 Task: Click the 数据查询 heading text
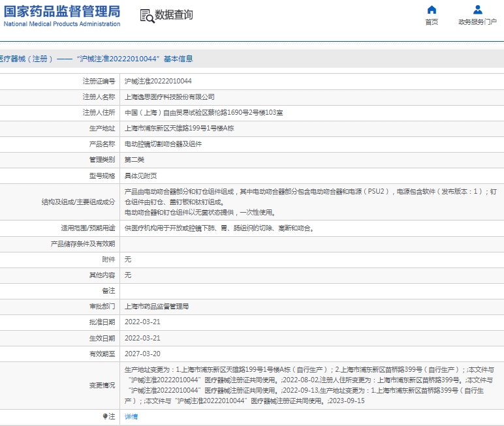pyautogui.click(x=174, y=15)
